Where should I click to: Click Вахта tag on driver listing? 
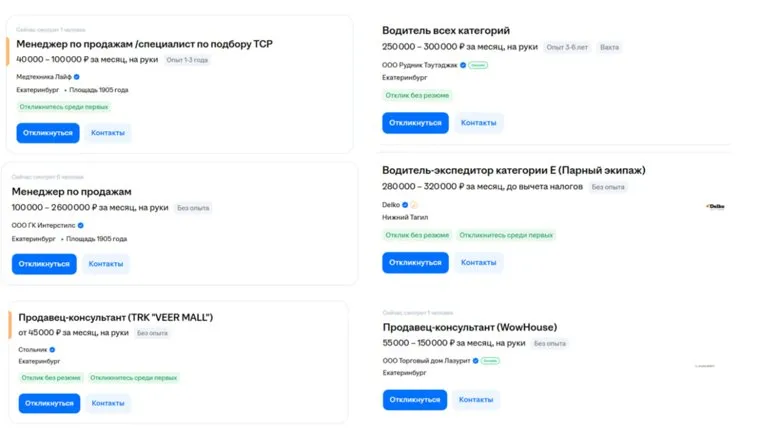[609, 47]
